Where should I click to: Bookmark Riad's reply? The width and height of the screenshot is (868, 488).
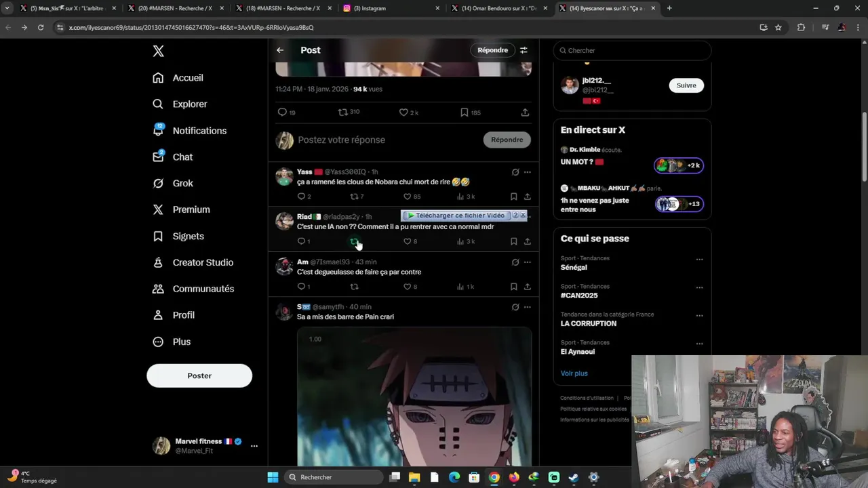pos(513,241)
